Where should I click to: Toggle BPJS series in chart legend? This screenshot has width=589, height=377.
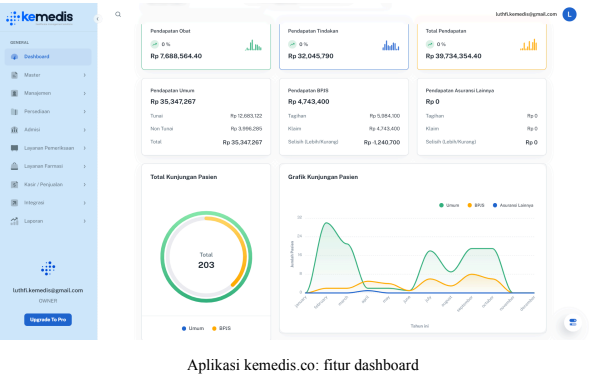(476, 205)
